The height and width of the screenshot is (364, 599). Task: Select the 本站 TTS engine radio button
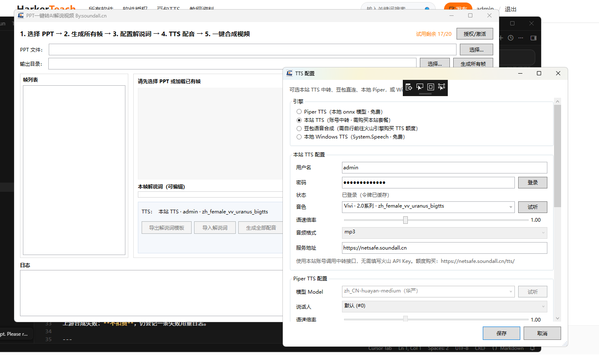point(299,120)
